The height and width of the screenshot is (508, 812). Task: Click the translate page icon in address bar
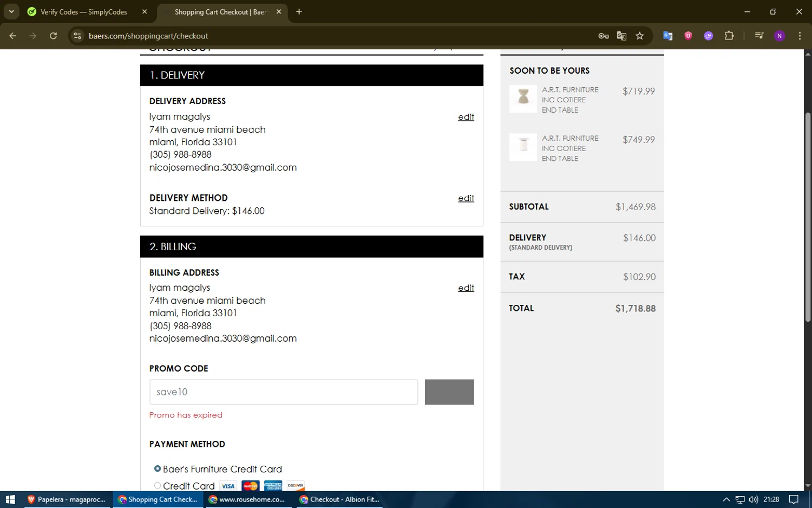[621, 36]
